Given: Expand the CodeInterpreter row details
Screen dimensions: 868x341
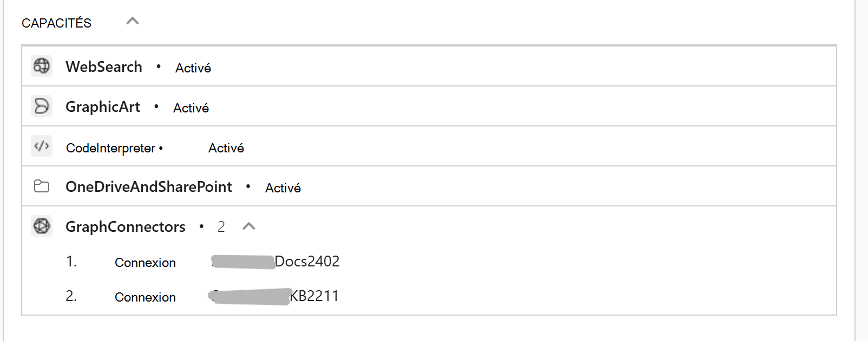Looking at the screenshot, I should tap(110, 147).
